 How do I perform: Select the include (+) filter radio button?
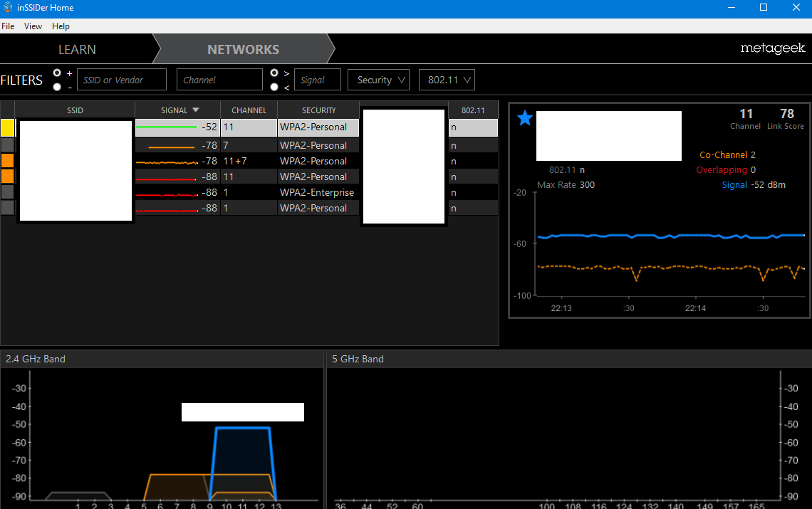coord(57,73)
